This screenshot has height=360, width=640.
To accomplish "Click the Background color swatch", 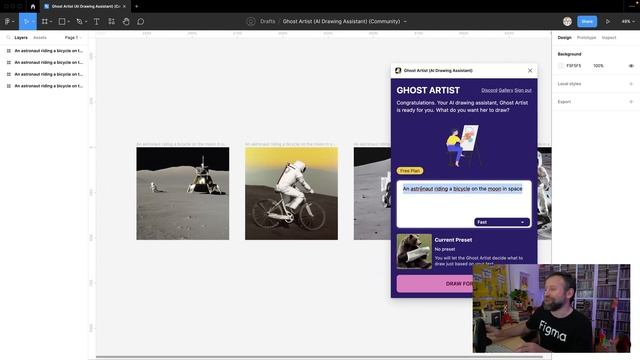I will [x=561, y=66].
